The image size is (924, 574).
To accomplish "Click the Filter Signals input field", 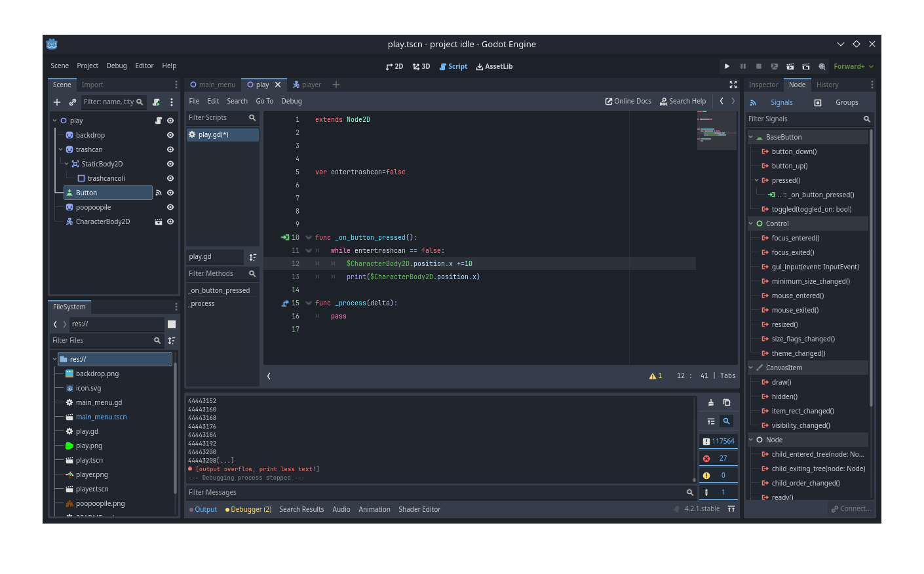I will point(809,119).
